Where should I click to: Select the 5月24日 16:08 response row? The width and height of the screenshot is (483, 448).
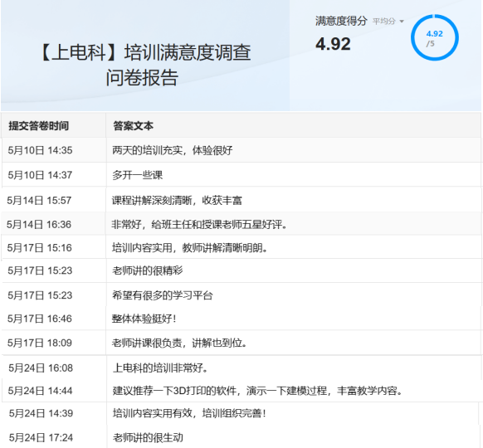click(242, 368)
